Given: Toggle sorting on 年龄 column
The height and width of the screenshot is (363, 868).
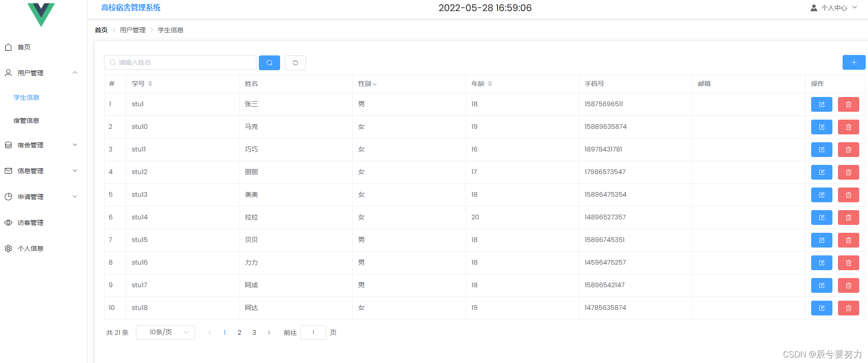Looking at the screenshot, I should pos(490,84).
